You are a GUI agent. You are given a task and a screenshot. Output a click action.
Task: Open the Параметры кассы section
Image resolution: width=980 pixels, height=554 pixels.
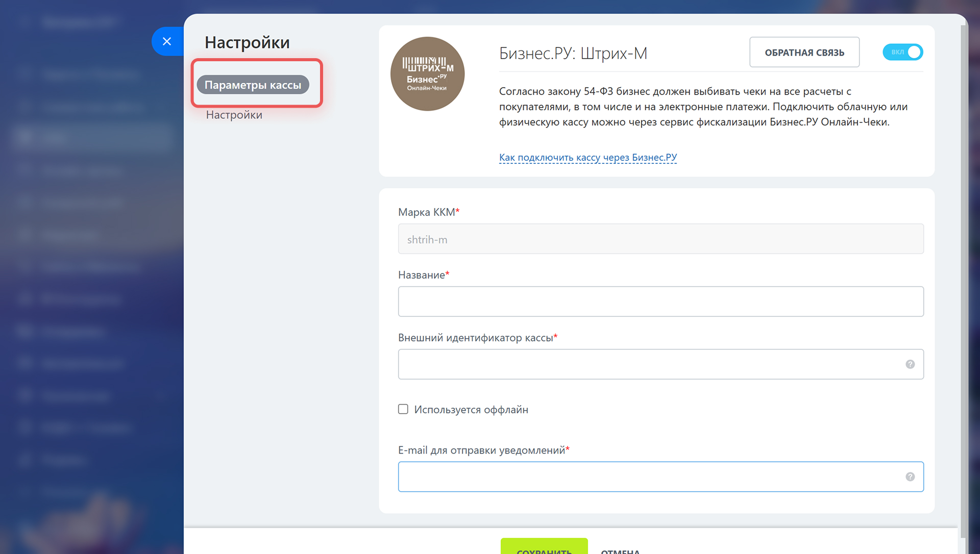pos(253,85)
